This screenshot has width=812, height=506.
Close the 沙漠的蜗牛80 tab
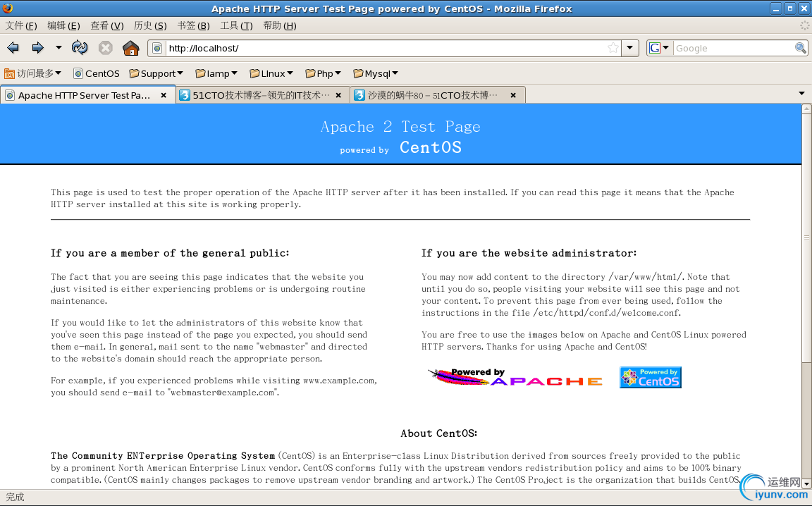point(513,95)
